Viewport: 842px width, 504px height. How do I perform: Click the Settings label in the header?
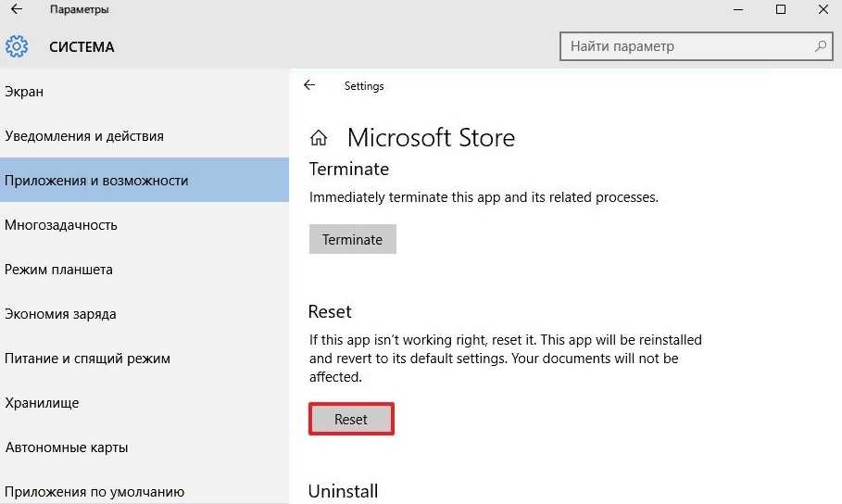(x=364, y=86)
